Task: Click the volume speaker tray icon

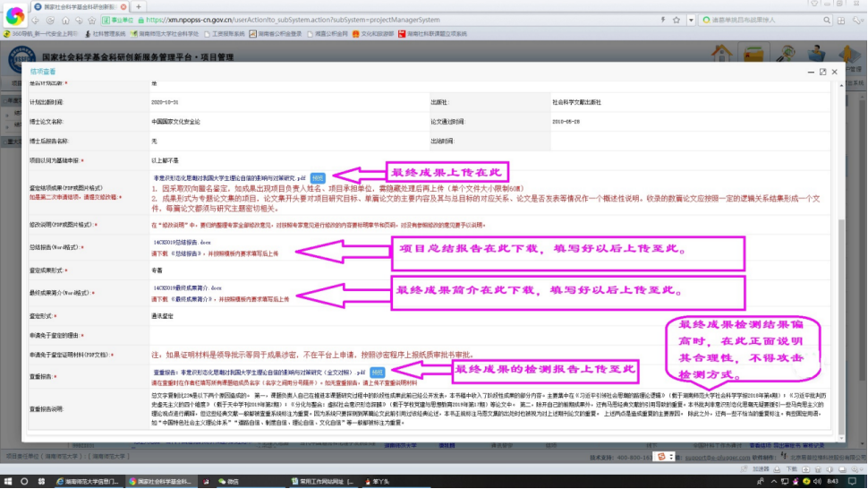Action: coord(817,482)
